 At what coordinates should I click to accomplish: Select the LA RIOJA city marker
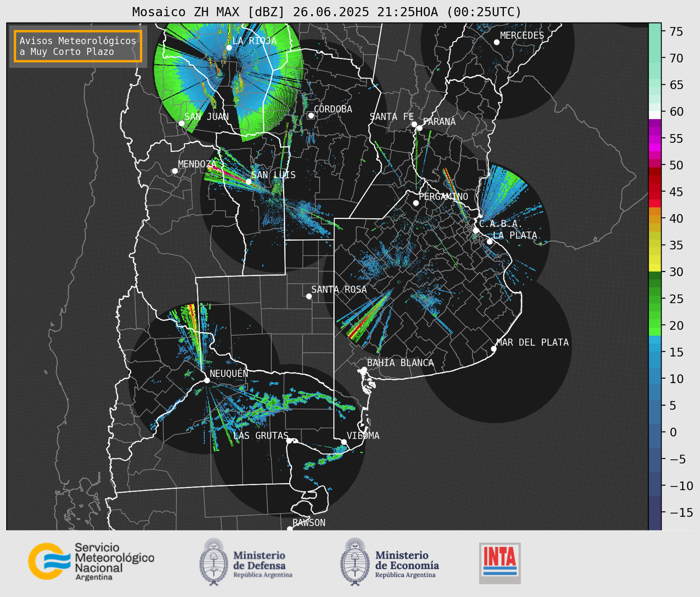pyautogui.click(x=229, y=47)
